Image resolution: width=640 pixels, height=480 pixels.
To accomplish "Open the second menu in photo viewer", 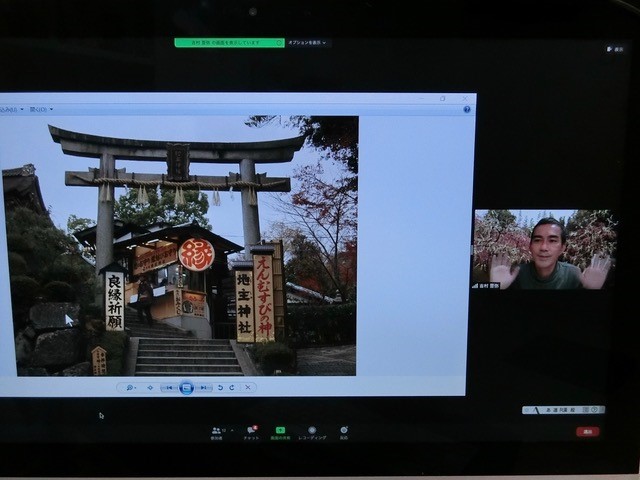I will tap(41, 109).
